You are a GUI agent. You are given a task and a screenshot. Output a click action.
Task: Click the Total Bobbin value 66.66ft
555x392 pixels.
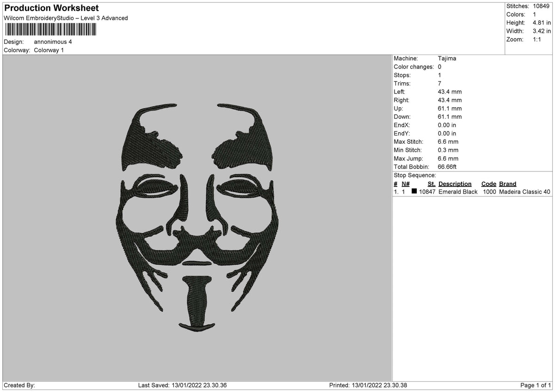pyautogui.click(x=447, y=166)
